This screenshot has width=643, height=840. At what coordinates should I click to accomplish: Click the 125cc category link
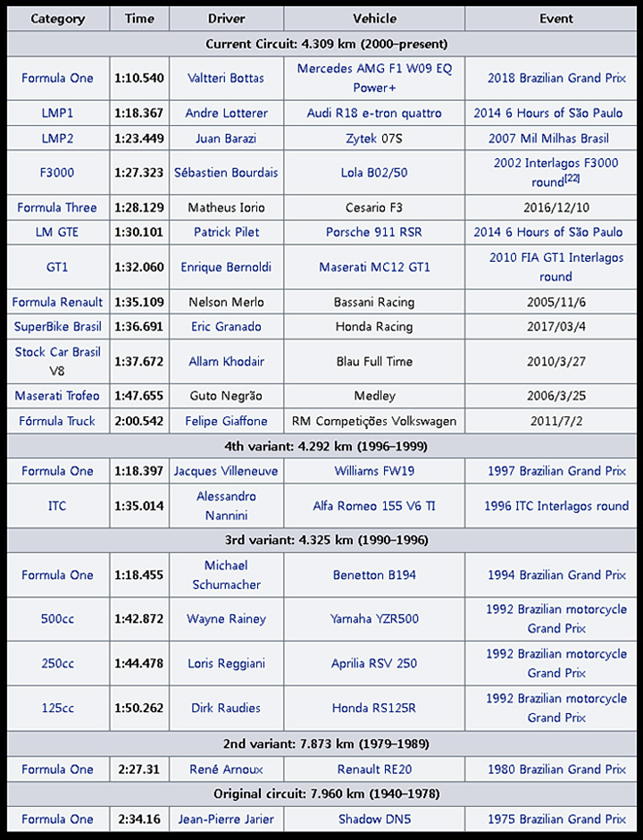click(57, 708)
